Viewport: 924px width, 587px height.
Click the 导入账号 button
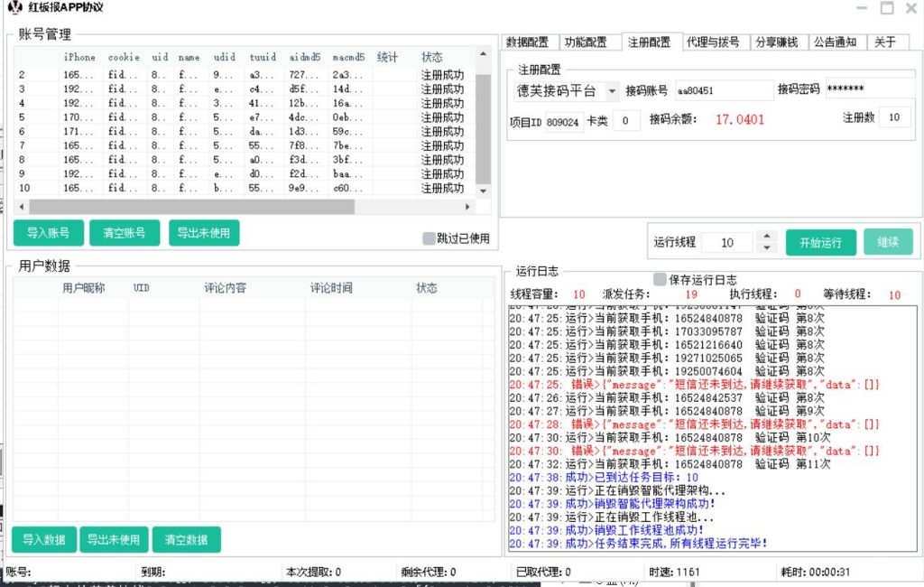tap(47, 232)
